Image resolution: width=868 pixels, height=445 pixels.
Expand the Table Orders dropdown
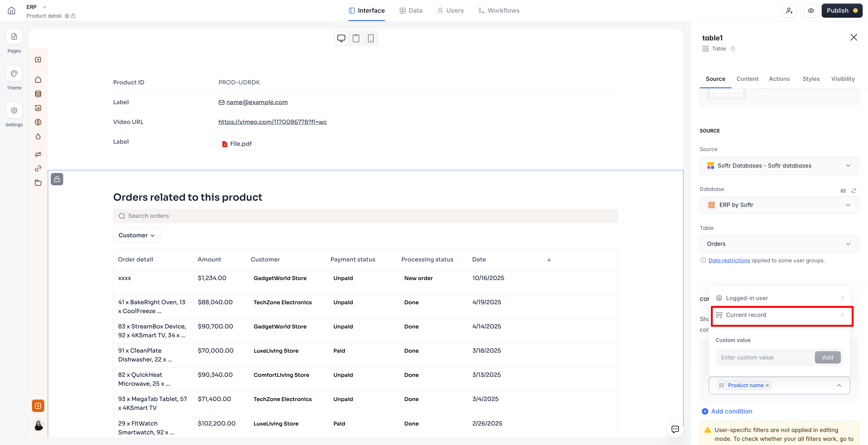click(x=779, y=244)
